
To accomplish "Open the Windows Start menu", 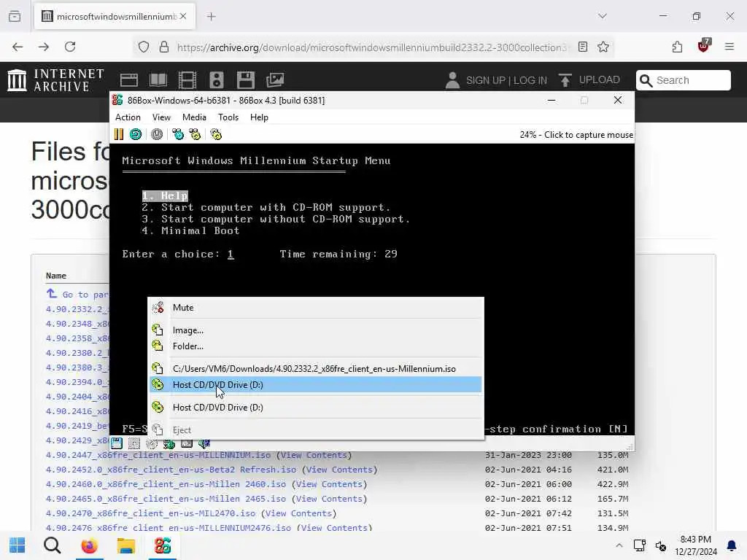I will click(18, 545).
